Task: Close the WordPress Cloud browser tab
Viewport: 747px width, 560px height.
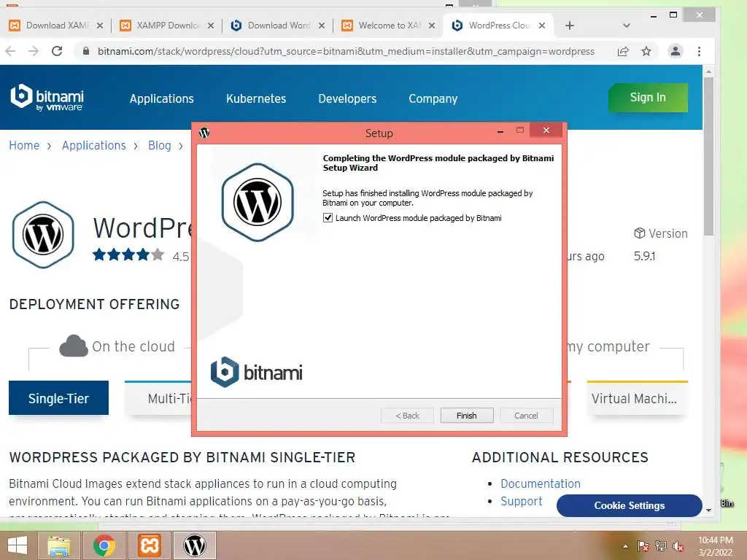Action: coord(542,26)
